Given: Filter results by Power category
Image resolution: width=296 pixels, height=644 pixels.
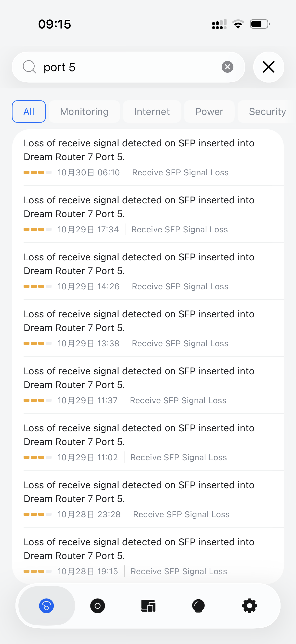Looking at the screenshot, I should point(209,112).
